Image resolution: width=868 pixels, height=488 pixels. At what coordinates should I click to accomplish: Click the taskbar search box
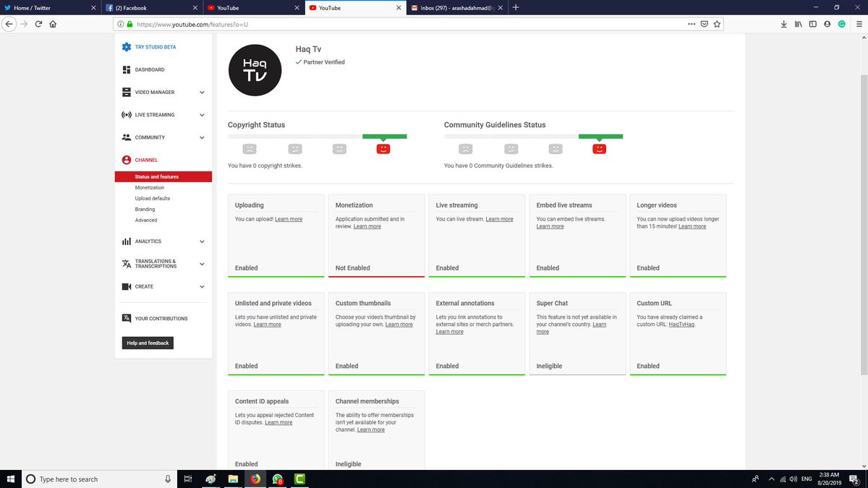[99, 479]
